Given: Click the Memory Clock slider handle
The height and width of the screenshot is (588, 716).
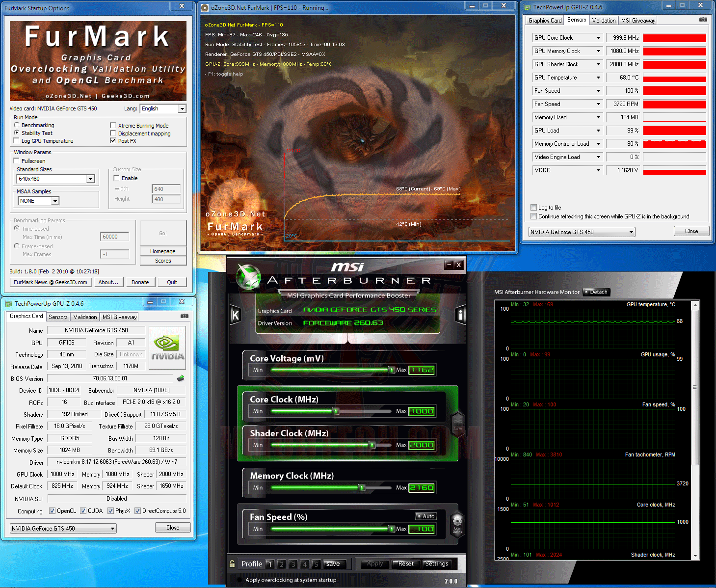Looking at the screenshot, I should tap(362, 488).
